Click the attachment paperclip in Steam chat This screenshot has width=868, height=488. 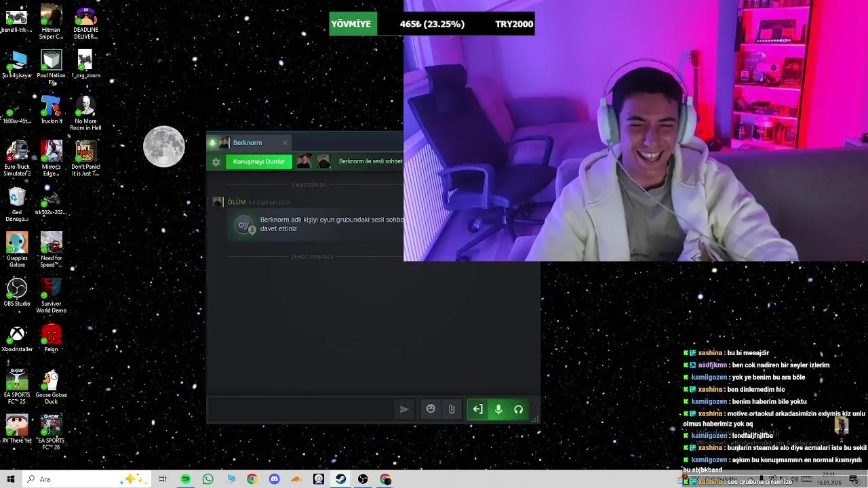(x=451, y=409)
